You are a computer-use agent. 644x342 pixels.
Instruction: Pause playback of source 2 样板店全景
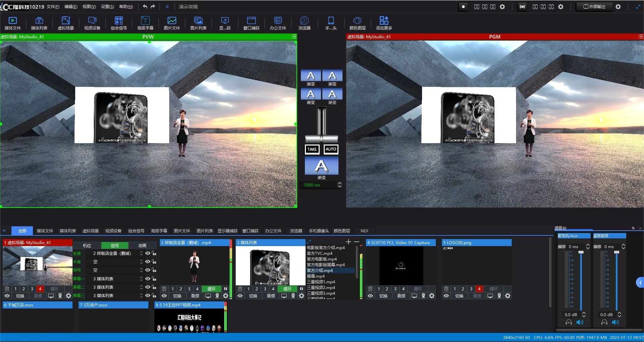[x=226, y=289]
